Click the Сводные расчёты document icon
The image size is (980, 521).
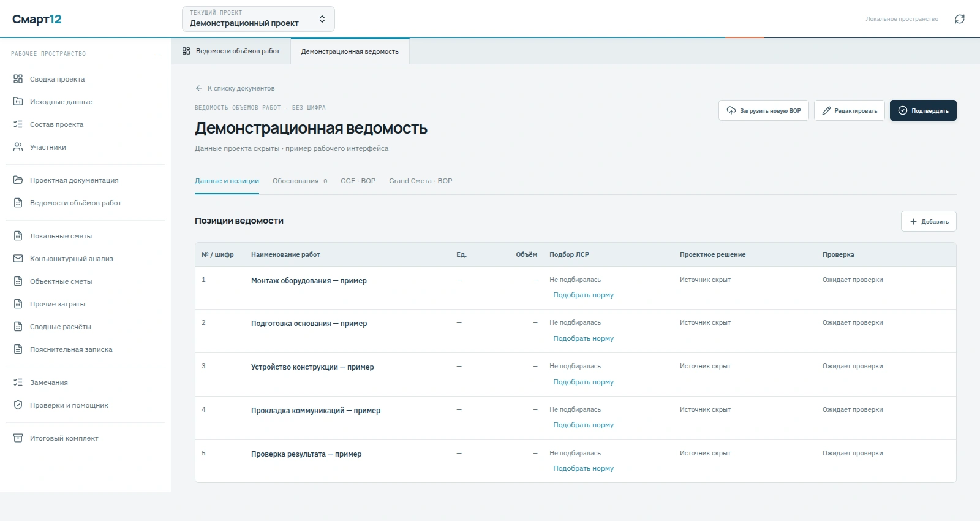click(18, 327)
